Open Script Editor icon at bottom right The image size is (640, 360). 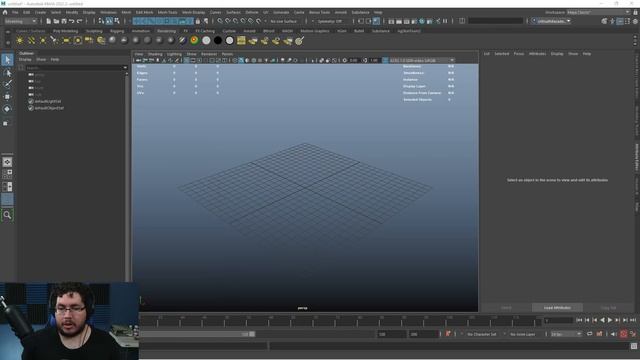[633, 346]
